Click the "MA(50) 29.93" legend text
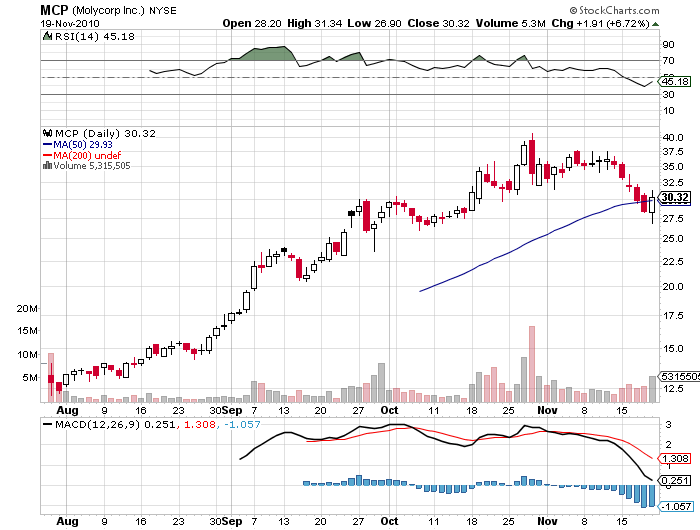Image resolution: width=700 pixels, height=530 pixels. [83, 145]
